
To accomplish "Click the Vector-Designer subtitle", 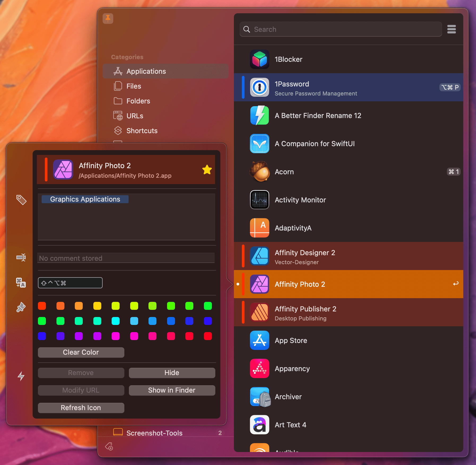I will click(x=297, y=262).
